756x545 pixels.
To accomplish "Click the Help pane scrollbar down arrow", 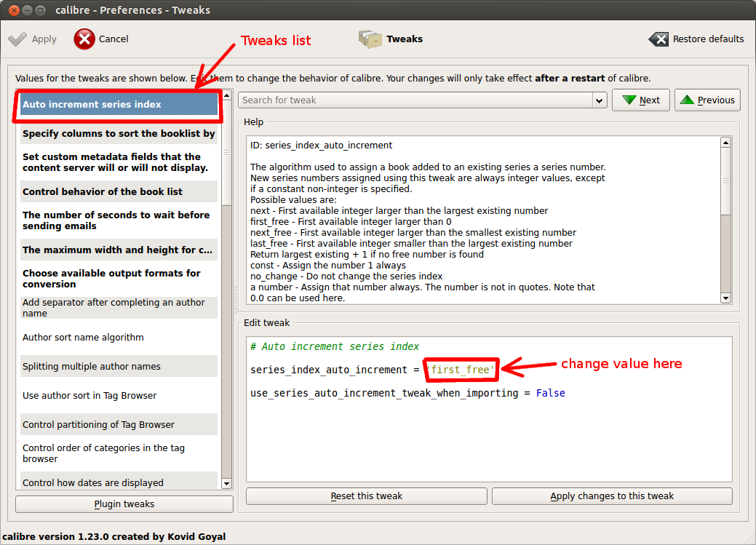I will (x=725, y=298).
